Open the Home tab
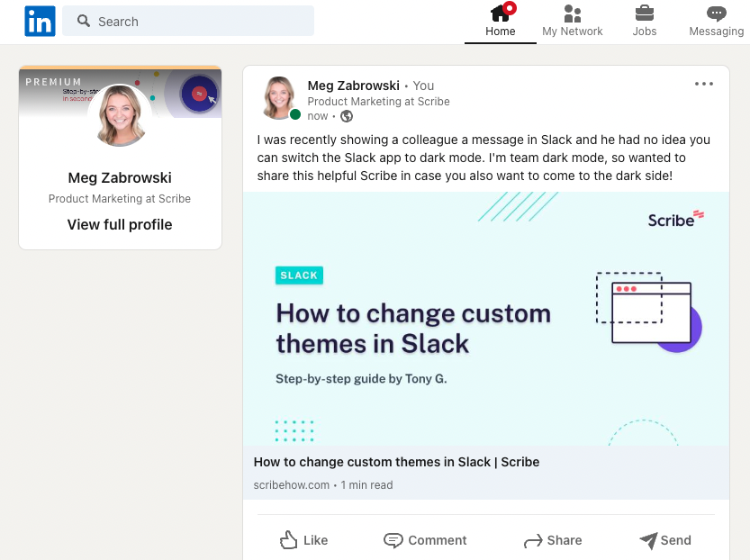 [x=501, y=22]
